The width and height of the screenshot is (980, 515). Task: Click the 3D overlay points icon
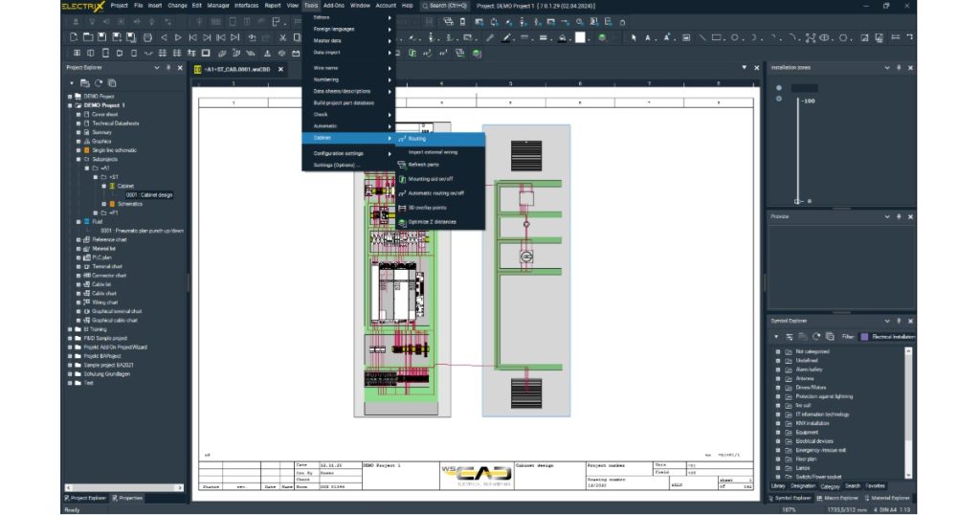pyautogui.click(x=402, y=208)
